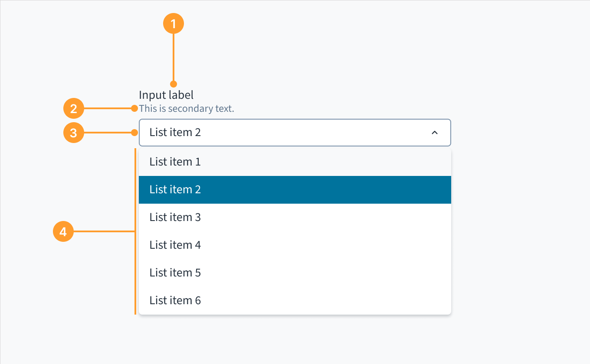
Task: Click the secondary helper text
Action: click(187, 108)
